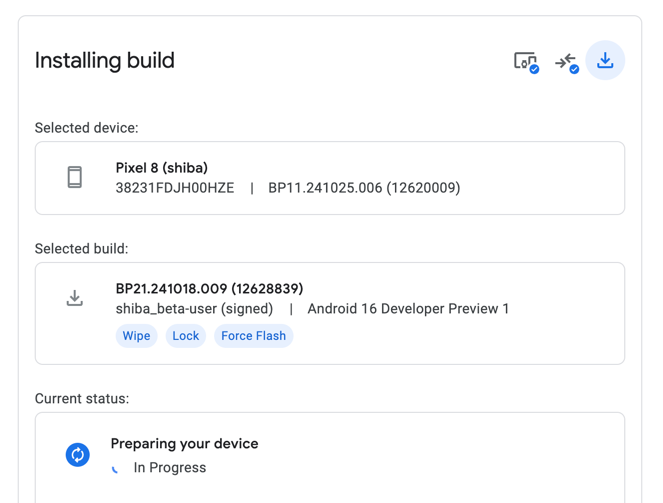Screen dimensions: 663x503
Task: Click the serial number 38231FDJH00HZE
Action: point(175,188)
